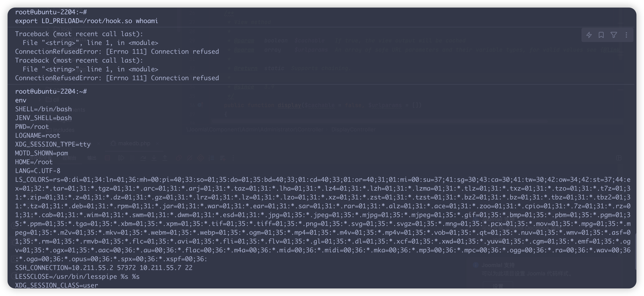Select the SHELL=/bin/bash output line
Image resolution: width=644 pixels, height=296 pixels.
coord(43,109)
